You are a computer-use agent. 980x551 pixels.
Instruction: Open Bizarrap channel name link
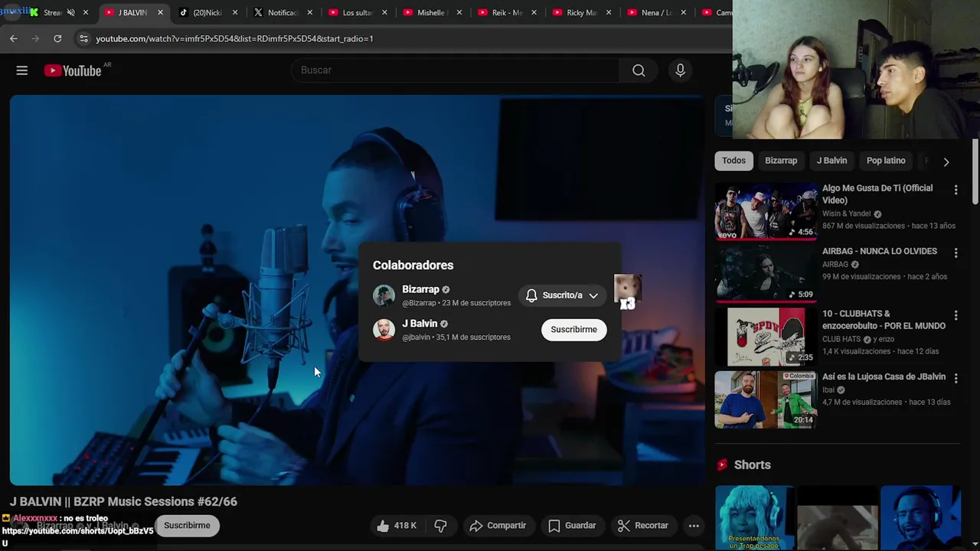(420, 289)
